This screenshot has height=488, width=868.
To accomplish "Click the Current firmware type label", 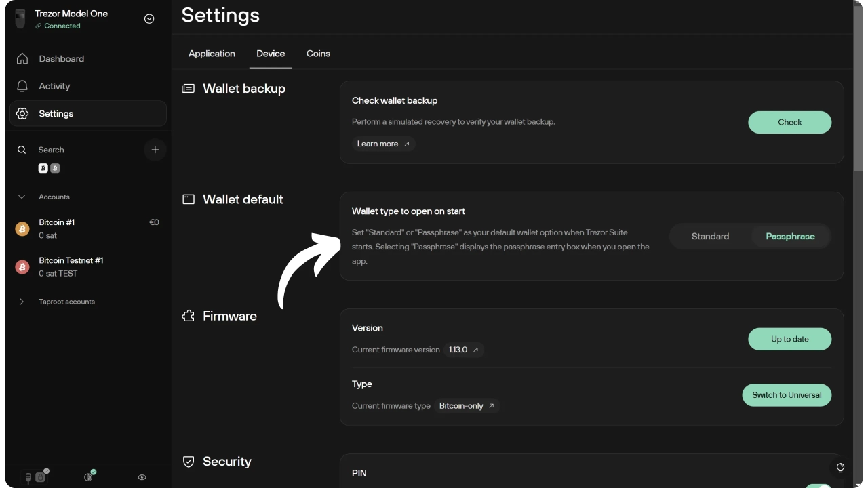I will 391,406.
